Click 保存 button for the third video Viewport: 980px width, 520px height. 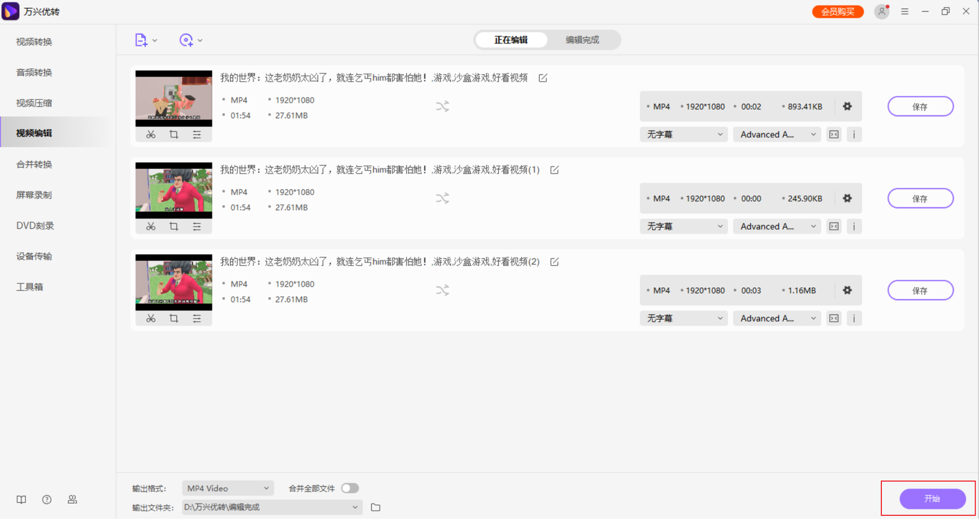[x=920, y=291]
